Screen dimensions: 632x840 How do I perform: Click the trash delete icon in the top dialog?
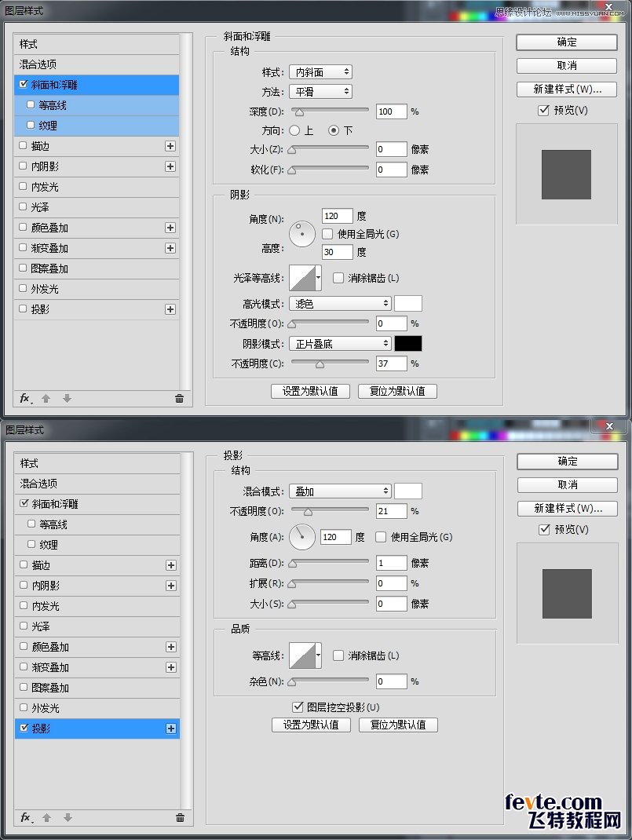click(x=180, y=399)
